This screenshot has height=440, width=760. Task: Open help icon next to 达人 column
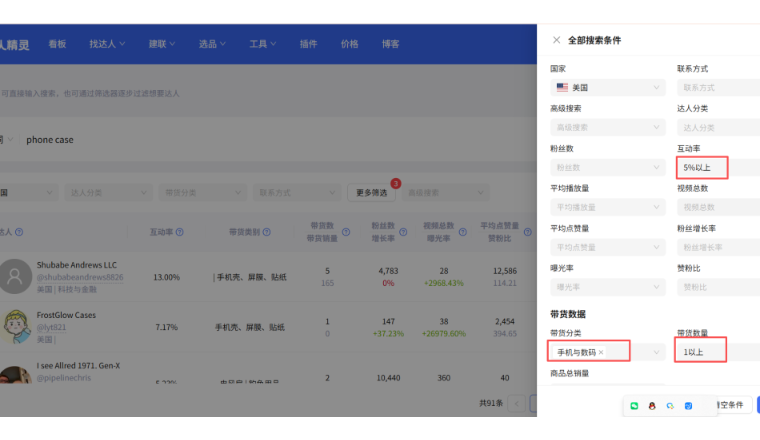(x=19, y=232)
